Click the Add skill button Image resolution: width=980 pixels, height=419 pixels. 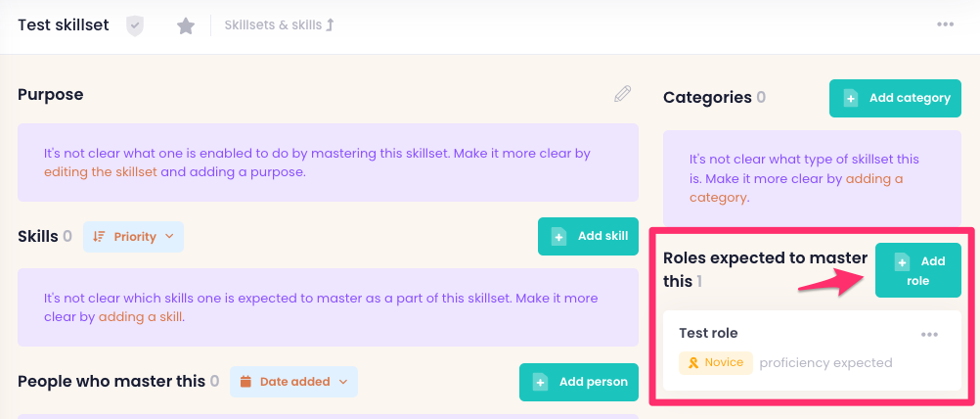(588, 236)
